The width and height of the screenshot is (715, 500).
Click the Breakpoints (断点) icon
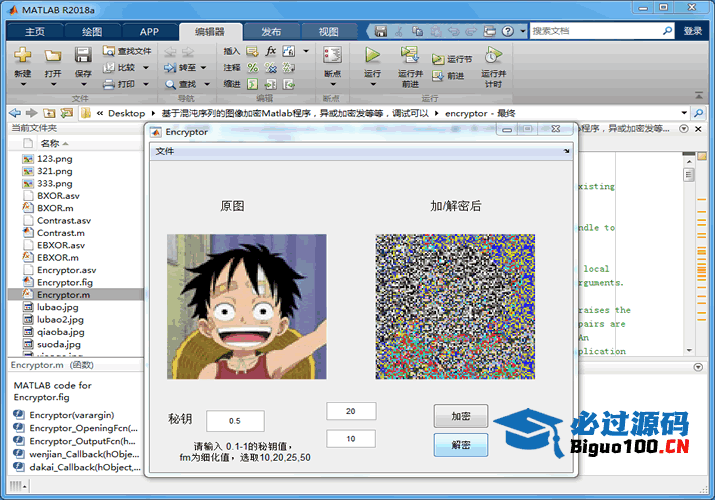point(332,55)
